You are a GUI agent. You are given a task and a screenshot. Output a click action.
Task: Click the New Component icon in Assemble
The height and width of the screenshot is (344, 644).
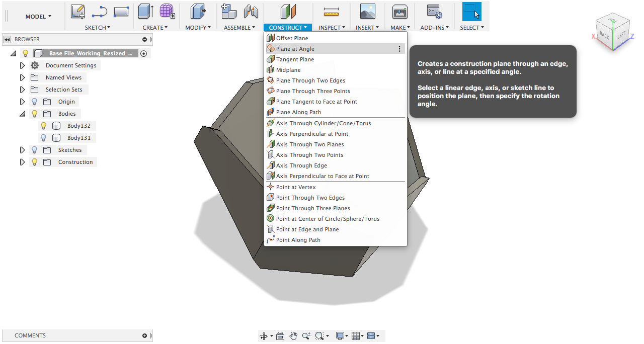[229, 11]
